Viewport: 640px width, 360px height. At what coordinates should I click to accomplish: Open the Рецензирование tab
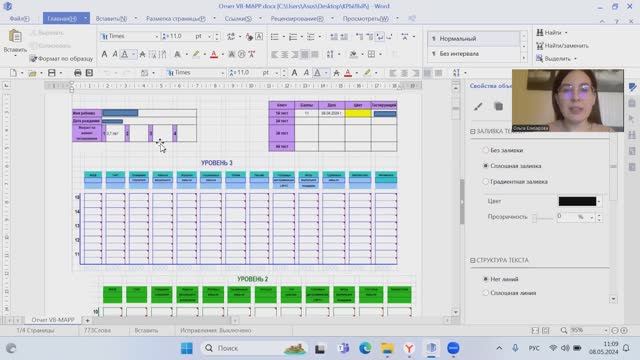click(297, 19)
